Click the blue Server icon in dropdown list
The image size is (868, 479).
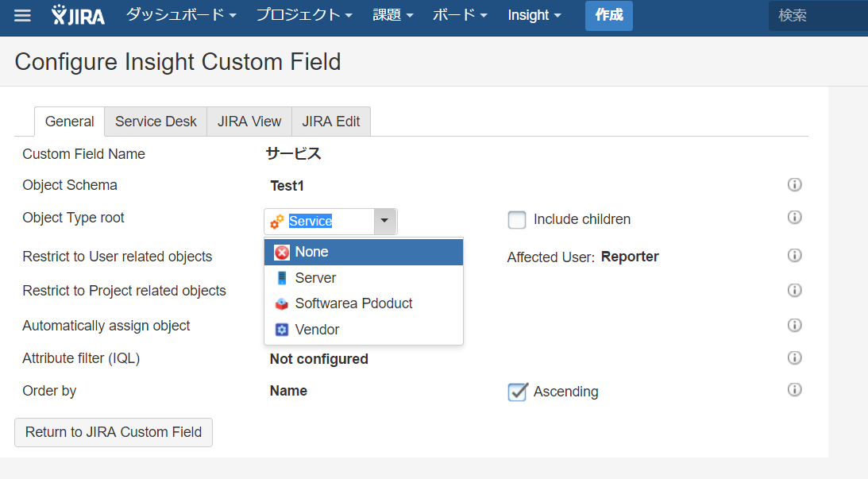click(x=282, y=278)
